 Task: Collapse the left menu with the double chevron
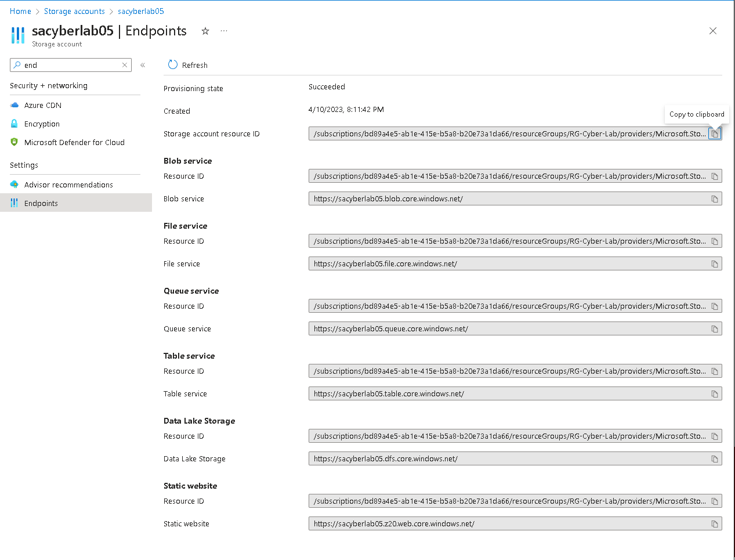click(x=143, y=65)
